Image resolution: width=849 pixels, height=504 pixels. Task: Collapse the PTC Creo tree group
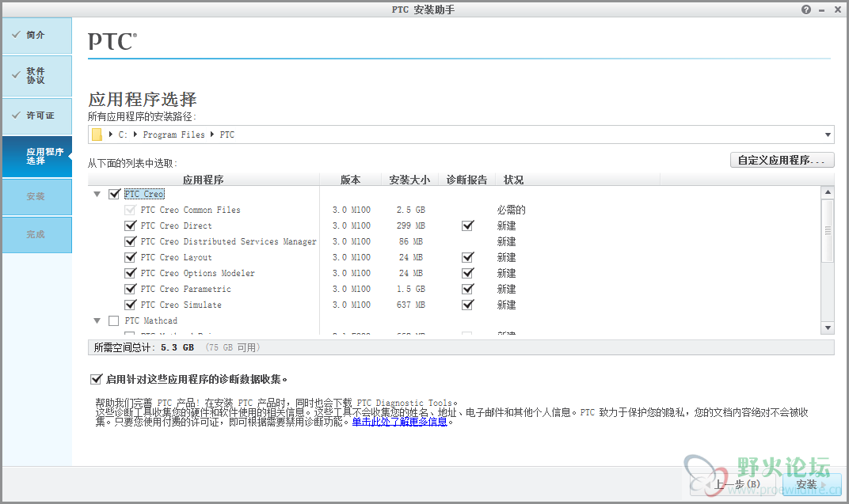click(x=97, y=194)
